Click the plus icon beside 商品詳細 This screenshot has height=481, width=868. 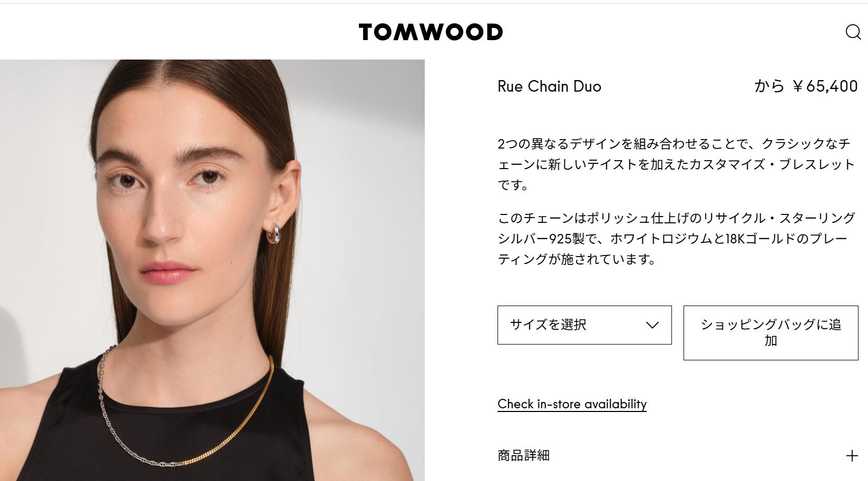[x=852, y=456]
